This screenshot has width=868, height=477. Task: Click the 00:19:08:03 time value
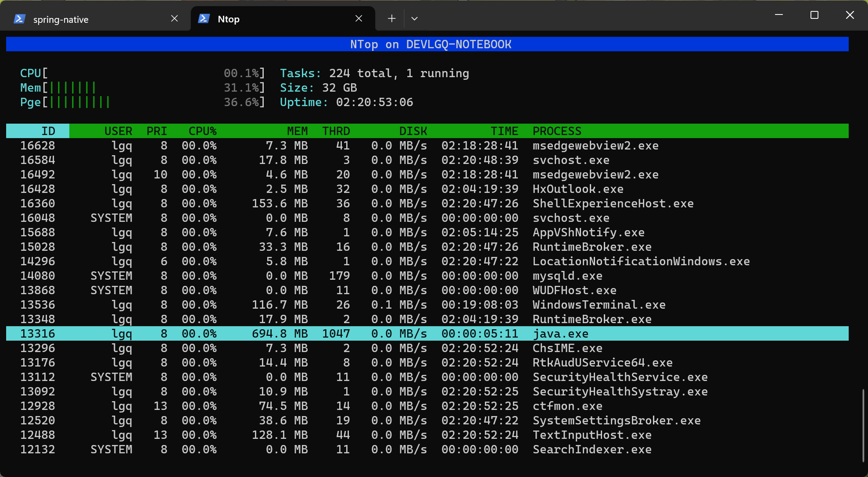click(480, 305)
